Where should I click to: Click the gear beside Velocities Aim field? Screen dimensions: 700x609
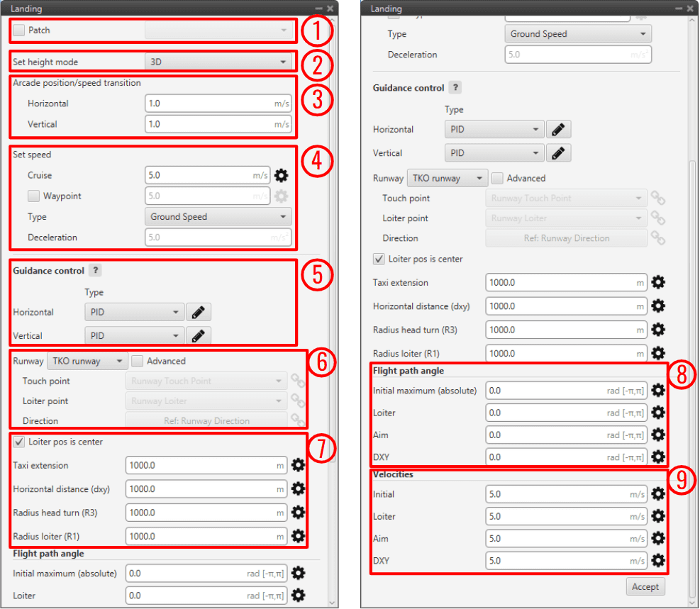tap(658, 539)
